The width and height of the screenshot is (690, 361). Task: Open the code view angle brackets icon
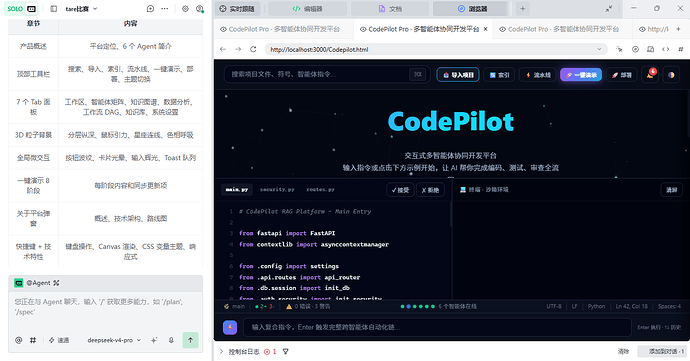point(666,49)
